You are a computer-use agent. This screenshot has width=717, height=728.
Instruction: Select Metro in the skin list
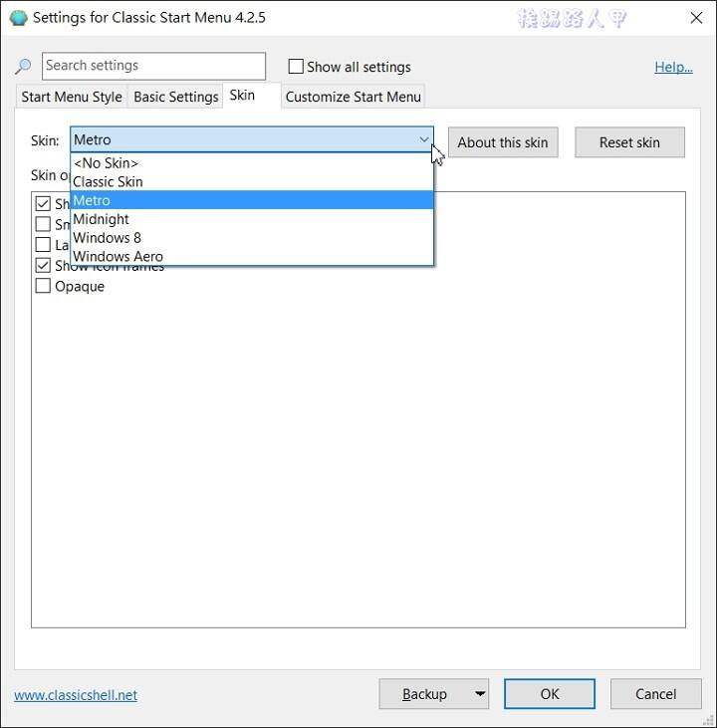pos(252,200)
